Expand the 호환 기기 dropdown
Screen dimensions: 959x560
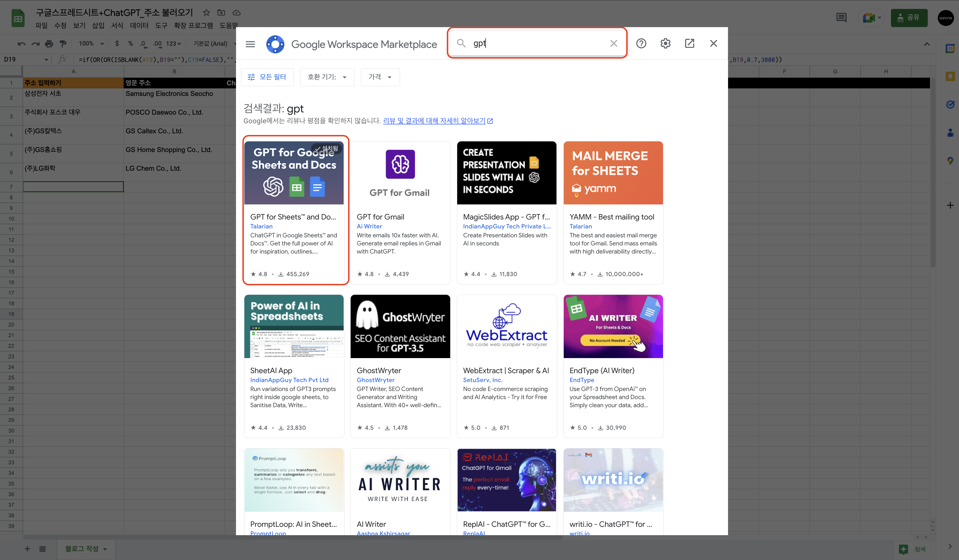click(327, 77)
